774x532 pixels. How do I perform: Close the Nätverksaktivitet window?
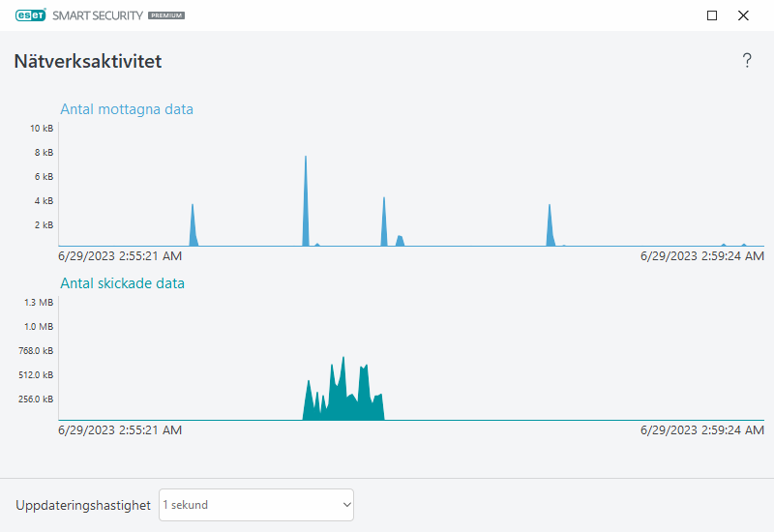click(743, 15)
